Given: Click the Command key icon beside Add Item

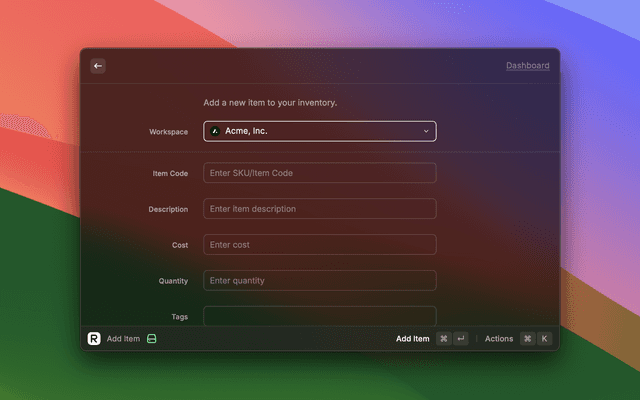Looking at the screenshot, I should (443, 339).
